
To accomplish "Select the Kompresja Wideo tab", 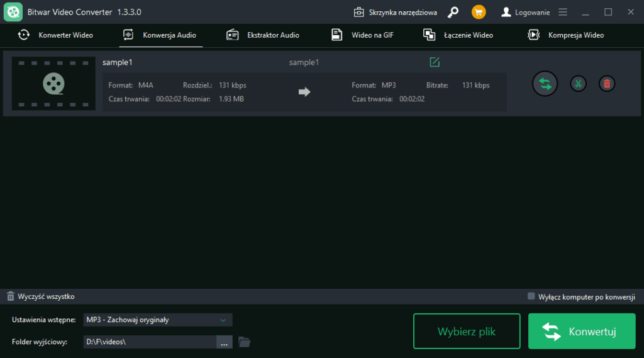I will pyautogui.click(x=565, y=35).
